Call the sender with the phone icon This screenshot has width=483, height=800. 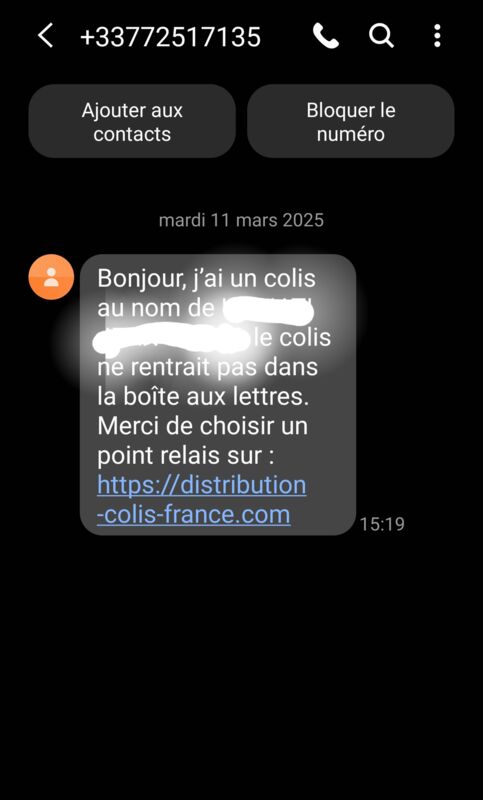click(325, 36)
